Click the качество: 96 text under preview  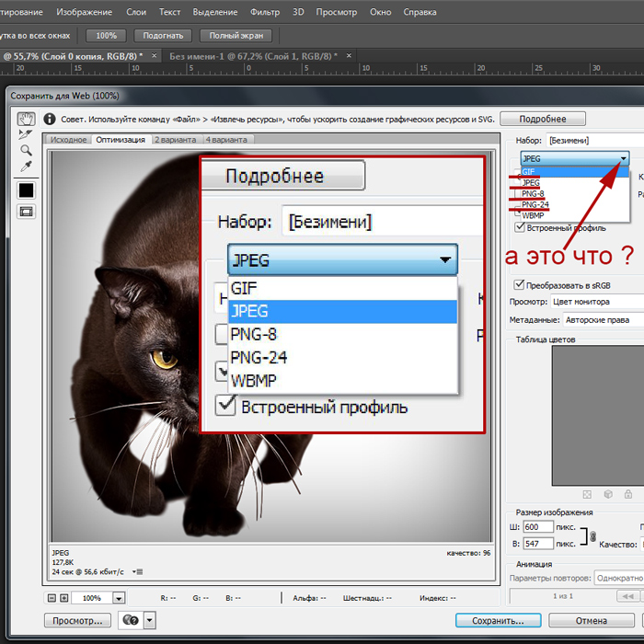pos(468,553)
